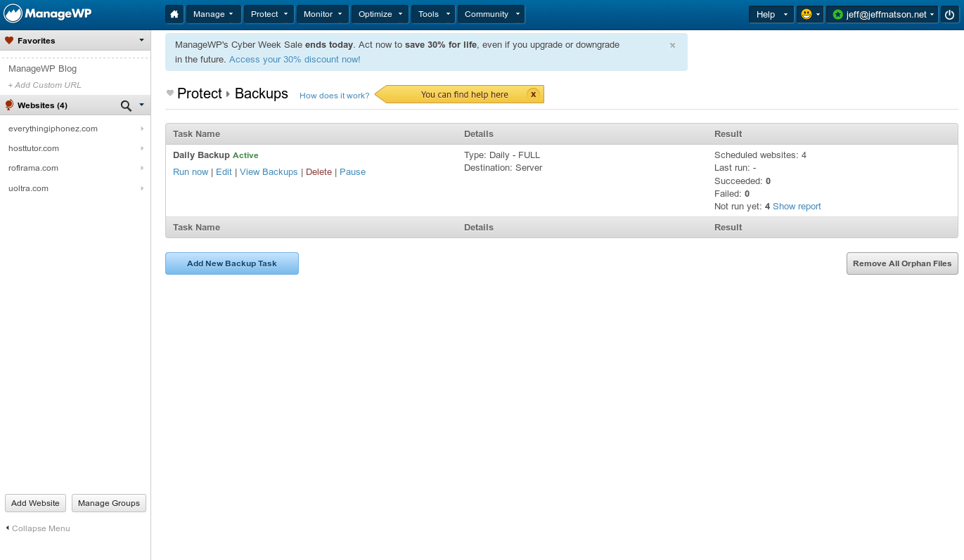Click Remove All Orphan Files button
Screen dimensions: 964x560
click(902, 263)
